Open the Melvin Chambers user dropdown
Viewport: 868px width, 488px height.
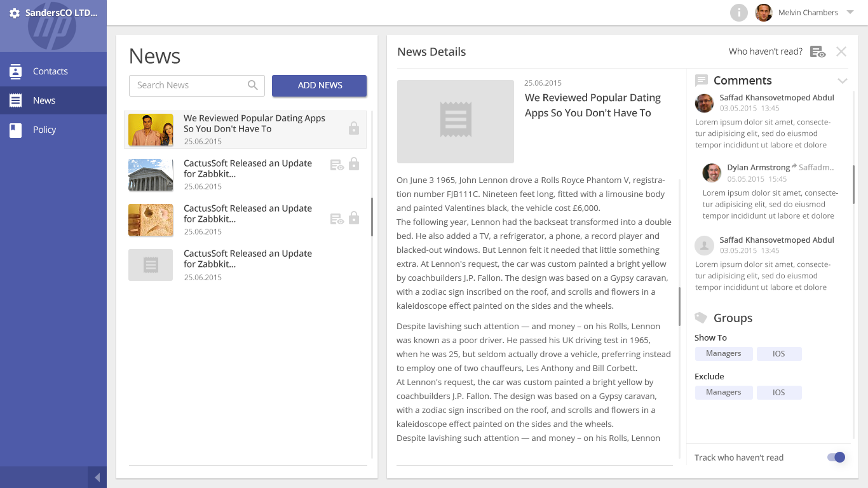pyautogui.click(x=850, y=13)
